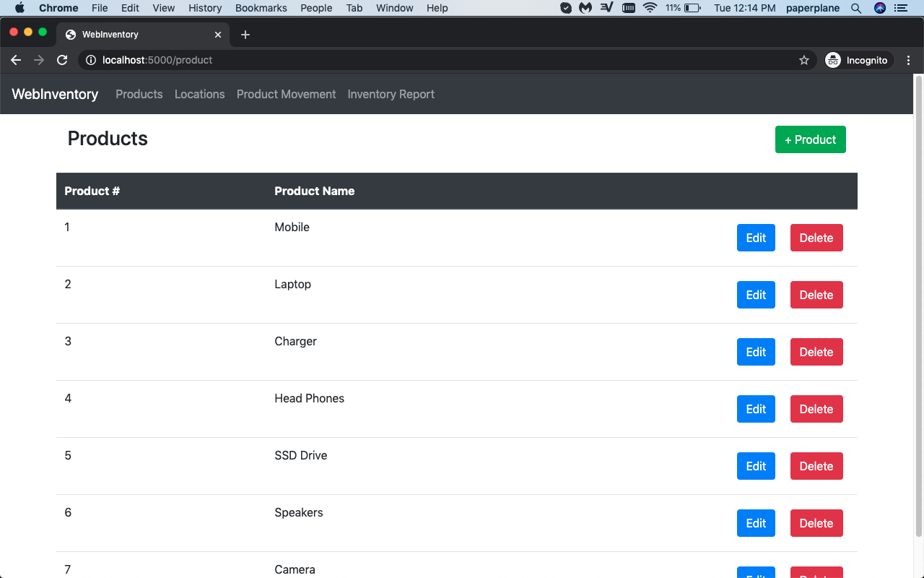
Task: Open the Chrome application menu
Action: click(x=58, y=8)
